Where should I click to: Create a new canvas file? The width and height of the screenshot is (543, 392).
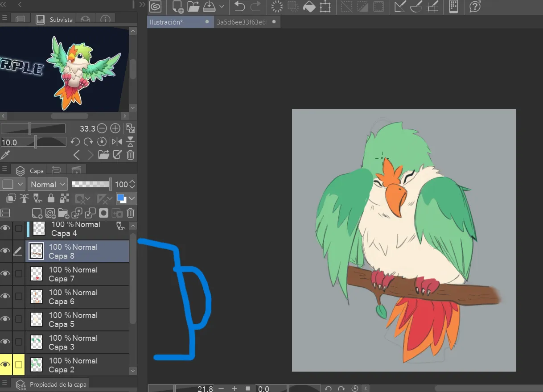point(178,7)
